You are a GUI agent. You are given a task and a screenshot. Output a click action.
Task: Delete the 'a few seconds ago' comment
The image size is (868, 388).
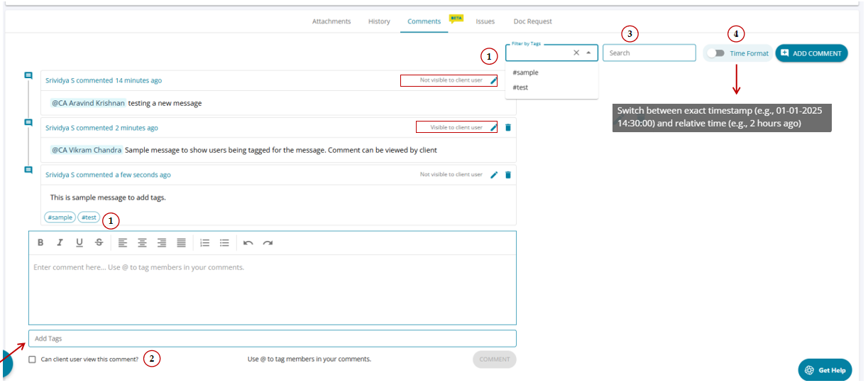pos(507,175)
